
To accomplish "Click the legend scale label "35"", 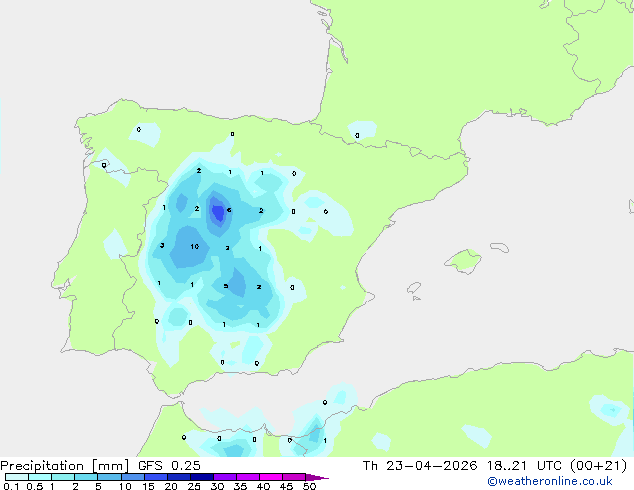I will click(x=240, y=486).
